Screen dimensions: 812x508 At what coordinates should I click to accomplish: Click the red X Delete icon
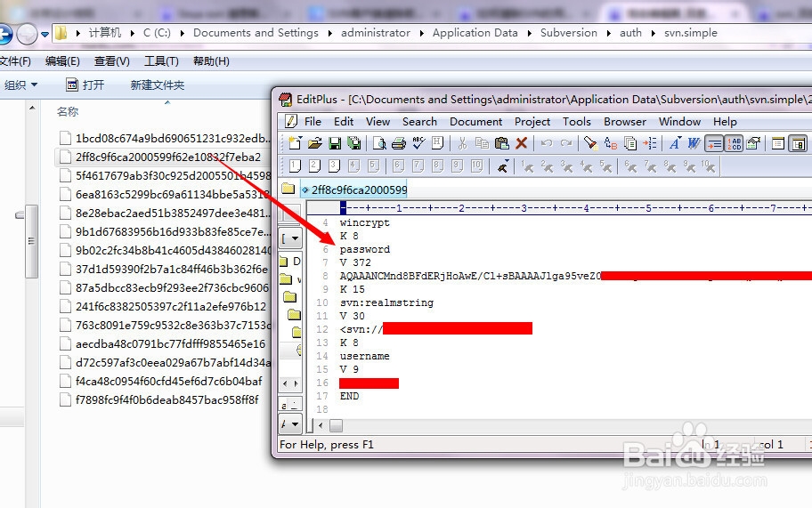(x=522, y=142)
